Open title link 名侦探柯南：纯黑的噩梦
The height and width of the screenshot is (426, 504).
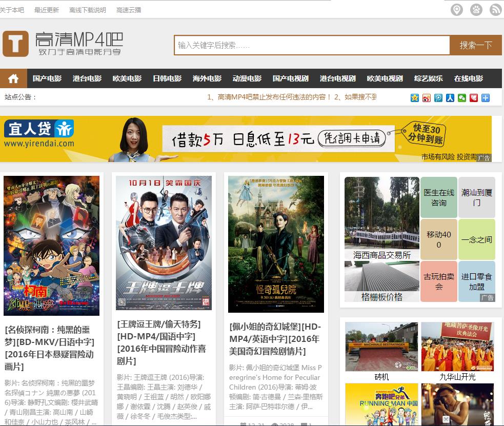click(x=50, y=348)
